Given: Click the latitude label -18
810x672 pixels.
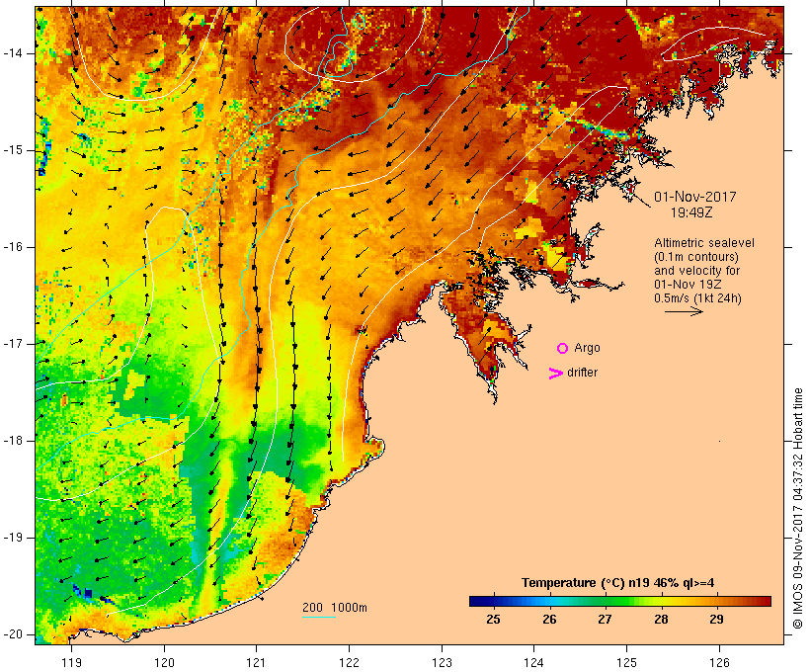Looking at the screenshot, I should [x=13, y=441].
